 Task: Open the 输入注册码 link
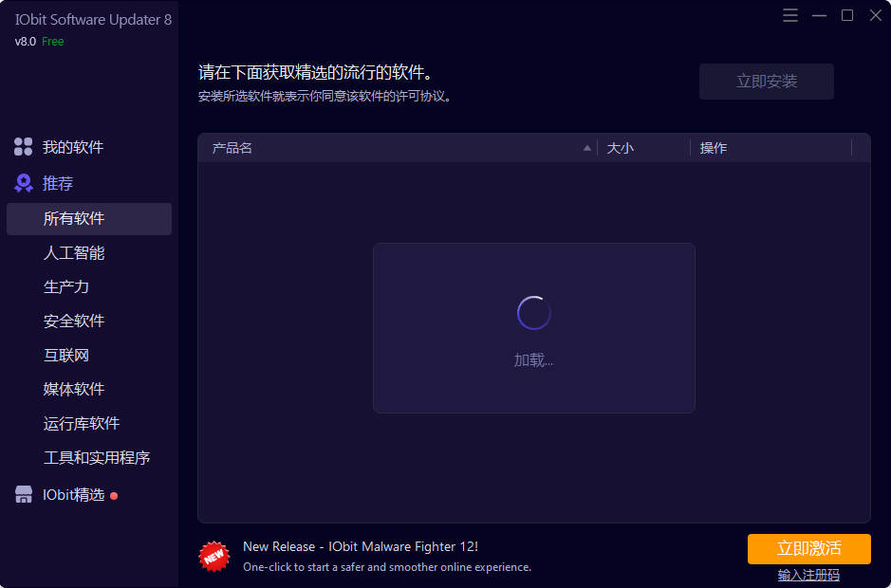[x=808, y=575]
